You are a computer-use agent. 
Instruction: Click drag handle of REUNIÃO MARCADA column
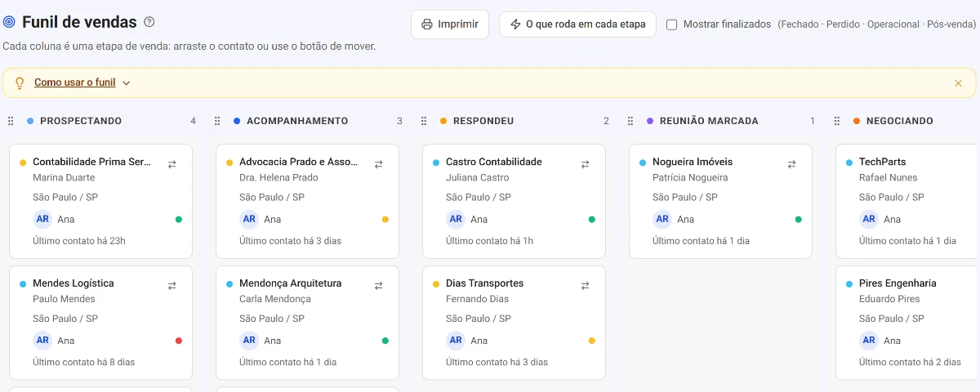630,121
